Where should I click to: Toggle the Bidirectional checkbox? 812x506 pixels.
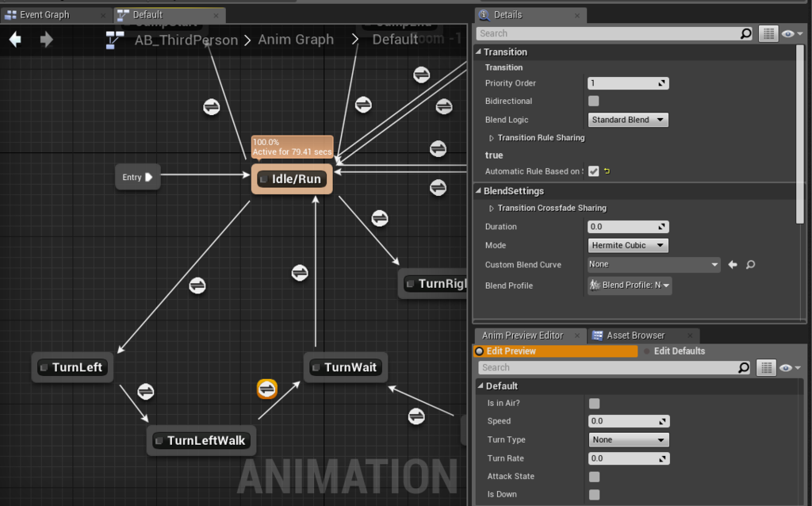593,101
